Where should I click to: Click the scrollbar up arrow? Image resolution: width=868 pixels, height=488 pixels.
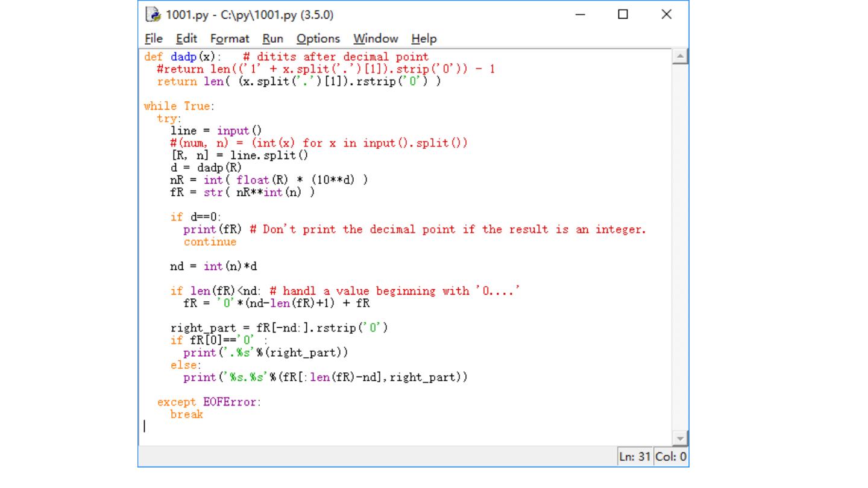[680, 57]
